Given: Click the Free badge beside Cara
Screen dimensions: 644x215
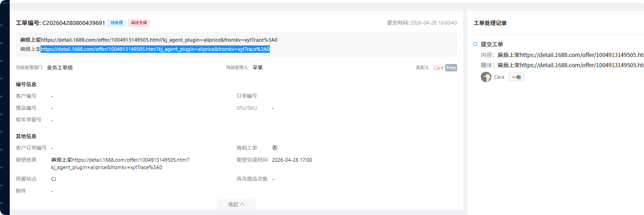Looking at the screenshot, I should 451,68.
